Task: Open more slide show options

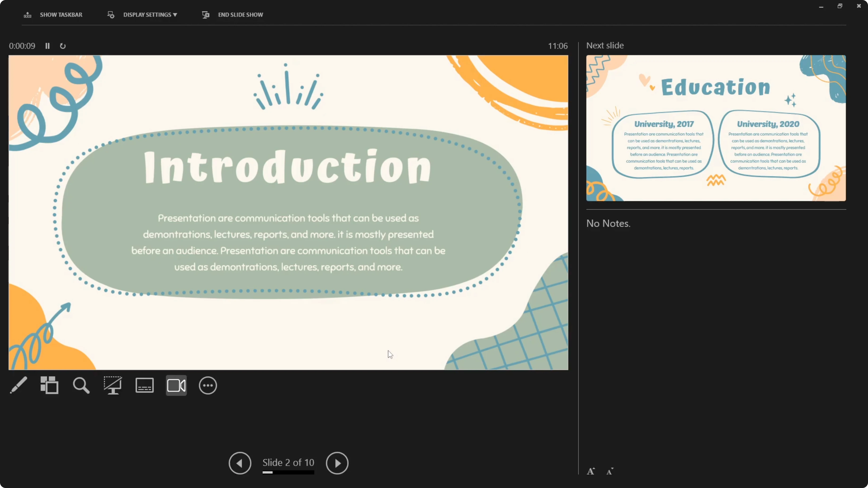Action: [208, 385]
